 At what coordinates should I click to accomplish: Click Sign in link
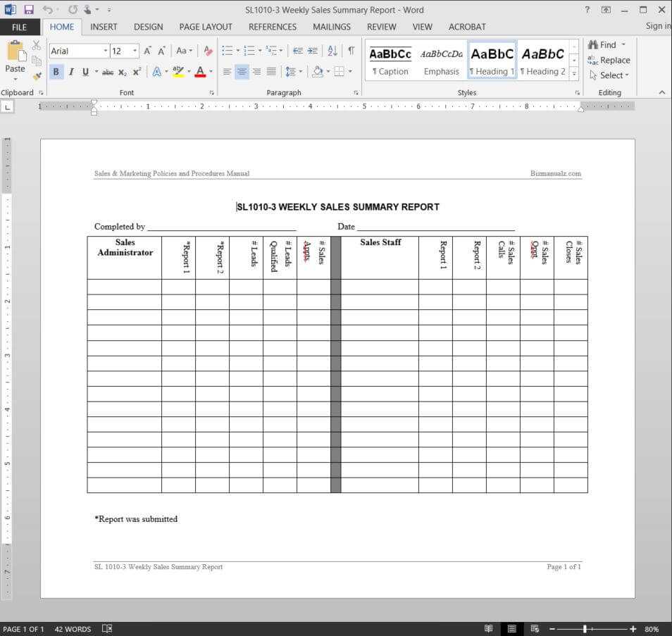pos(658,26)
